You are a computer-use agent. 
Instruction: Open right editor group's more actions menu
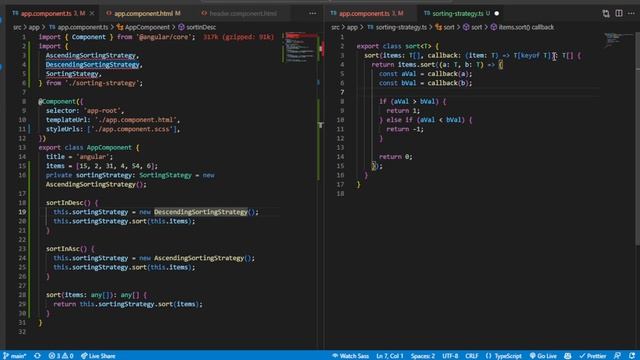point(631,13)
